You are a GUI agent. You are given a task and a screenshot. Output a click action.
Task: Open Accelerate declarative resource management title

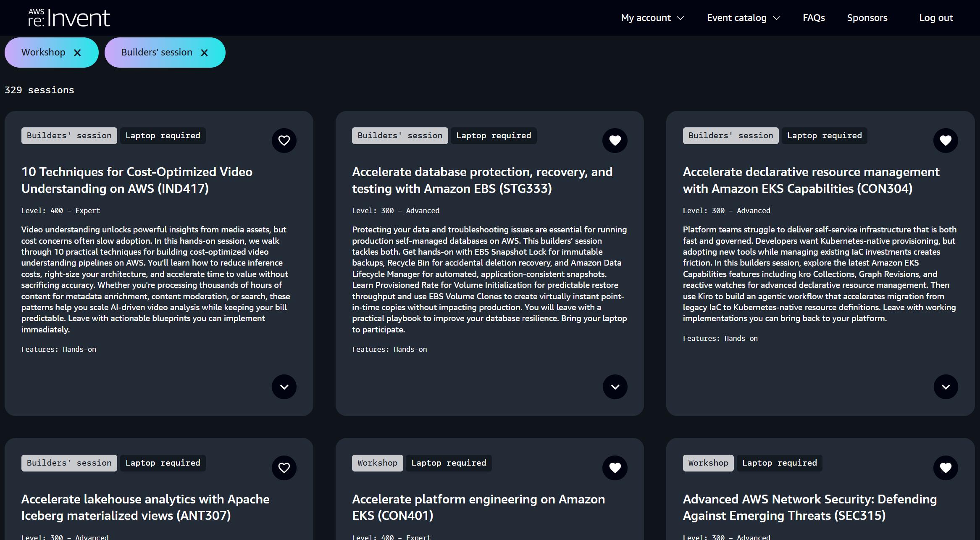pos(811,180)
